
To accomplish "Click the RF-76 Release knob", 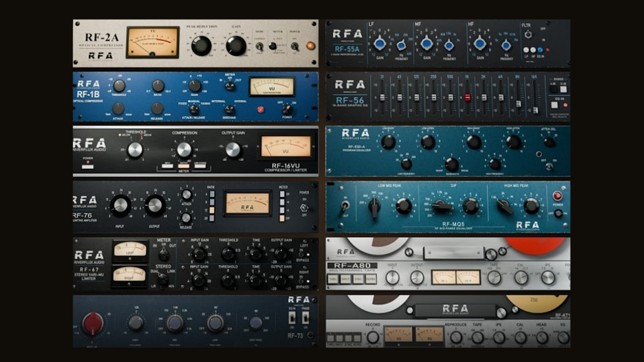I will click(x=186, y=218).
